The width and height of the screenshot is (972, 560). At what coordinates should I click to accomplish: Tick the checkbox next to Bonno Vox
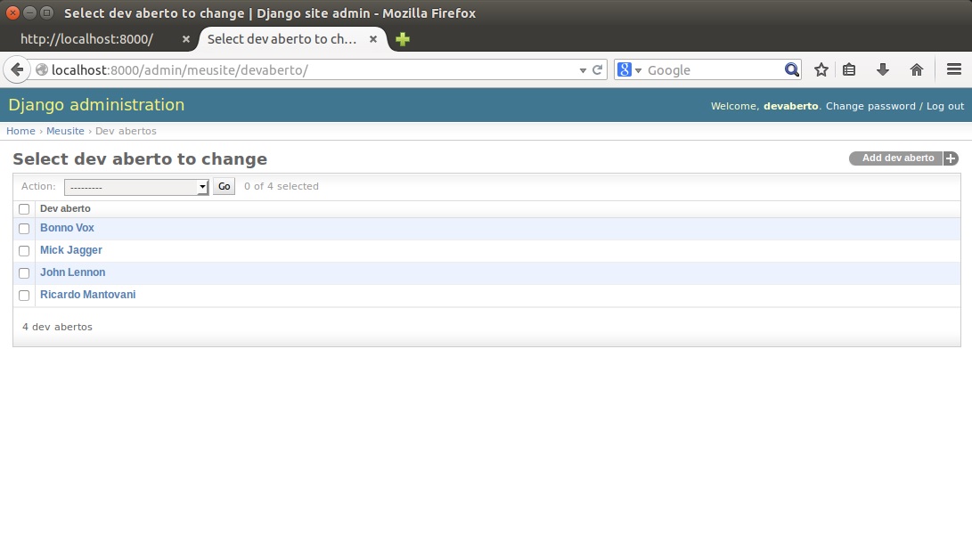click(24, 229)
